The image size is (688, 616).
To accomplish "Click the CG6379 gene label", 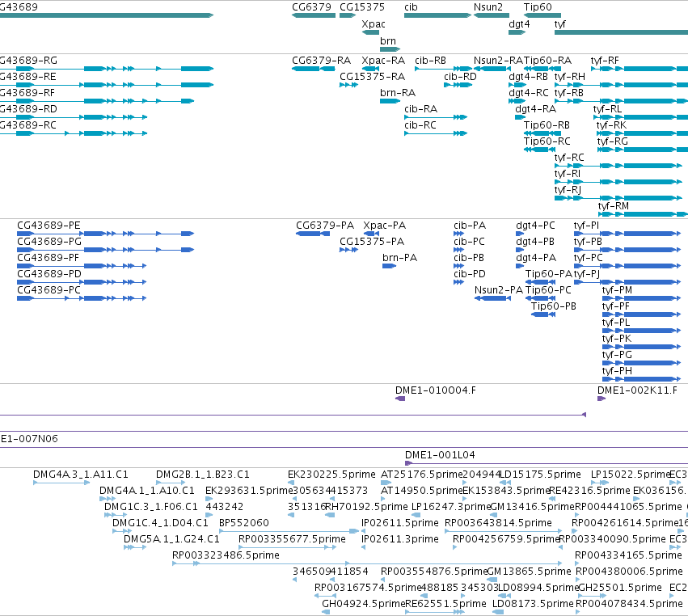I will click(x=311, y=7).
